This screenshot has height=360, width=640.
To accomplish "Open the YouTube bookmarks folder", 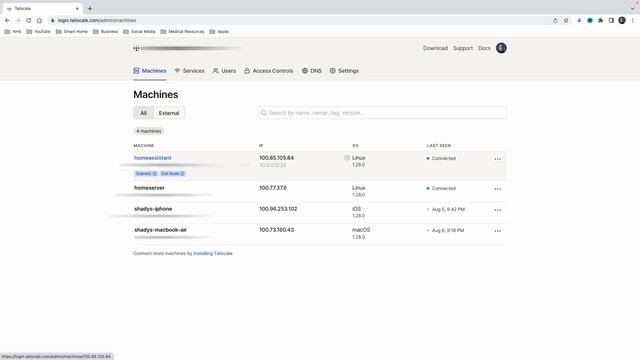I will click(x=38, y=31).
